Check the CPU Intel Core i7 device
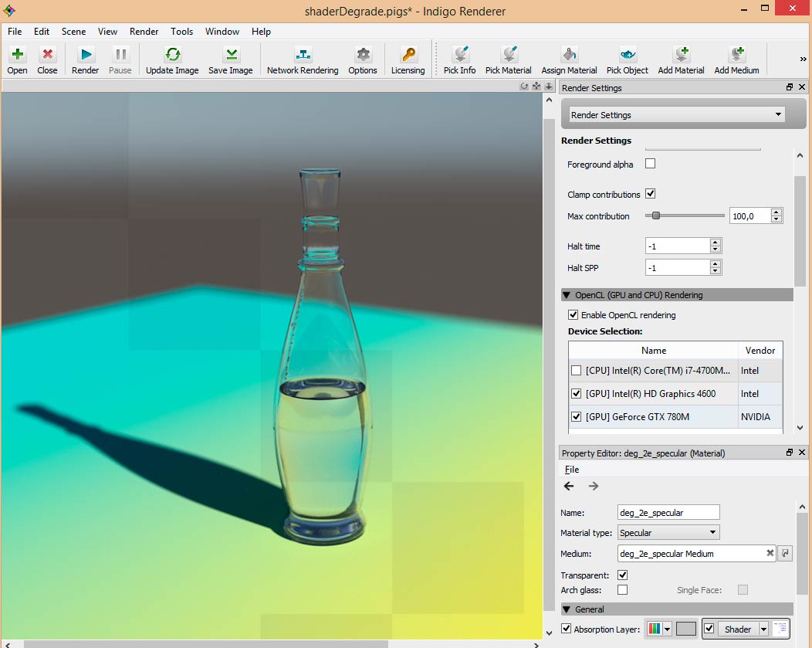 pos(576,371)
